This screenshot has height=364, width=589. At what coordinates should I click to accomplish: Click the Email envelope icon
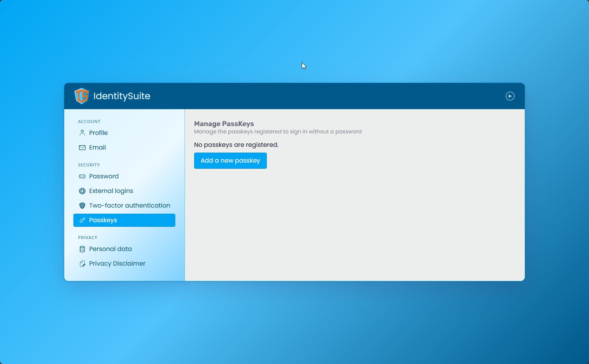pyautogui.click(x=82, y=148)
